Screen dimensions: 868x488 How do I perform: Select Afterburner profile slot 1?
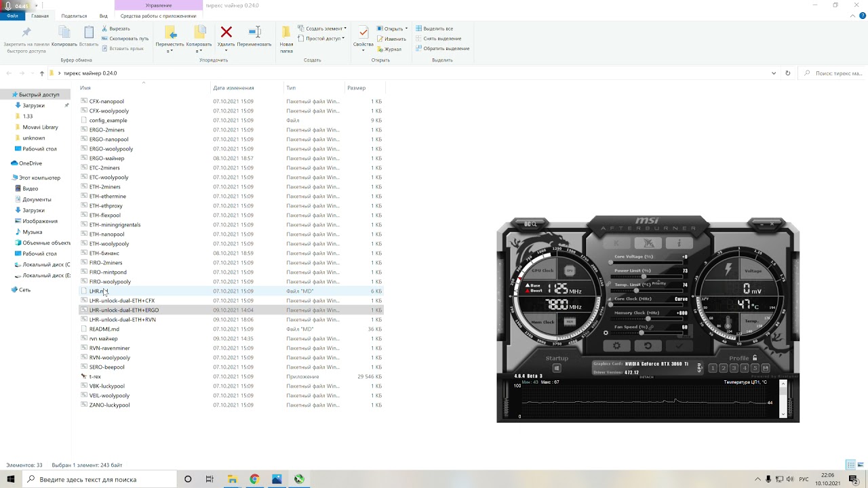[x=713, y=368]
